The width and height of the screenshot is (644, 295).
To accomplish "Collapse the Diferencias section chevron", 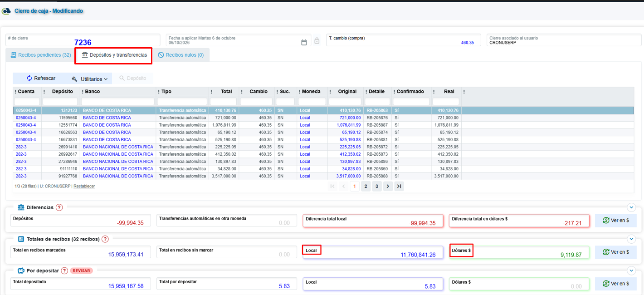I will [x=631, y=207].
